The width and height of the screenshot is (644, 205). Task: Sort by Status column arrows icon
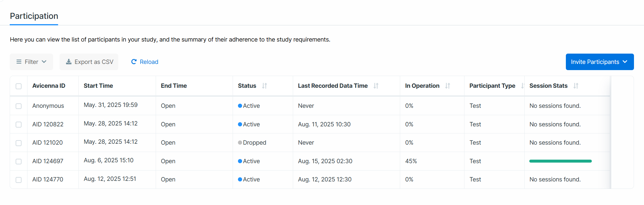[x=264, y=86]
